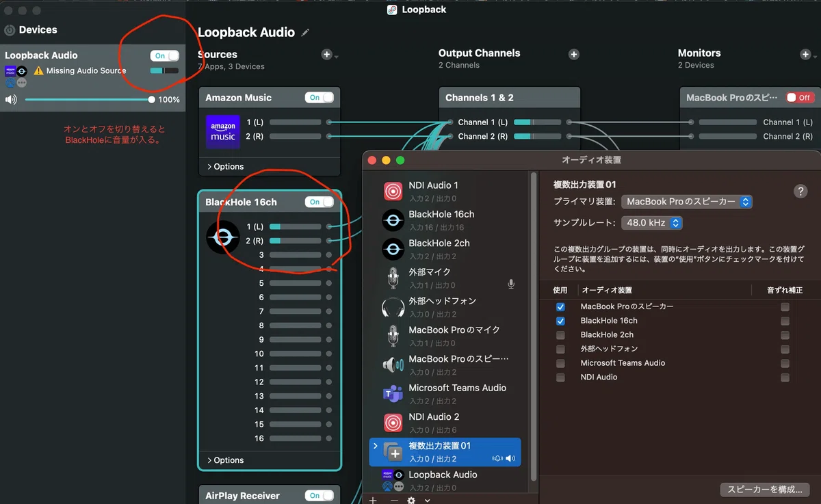
Task: Add an output channel with the plus button
Action: (574, 55)
